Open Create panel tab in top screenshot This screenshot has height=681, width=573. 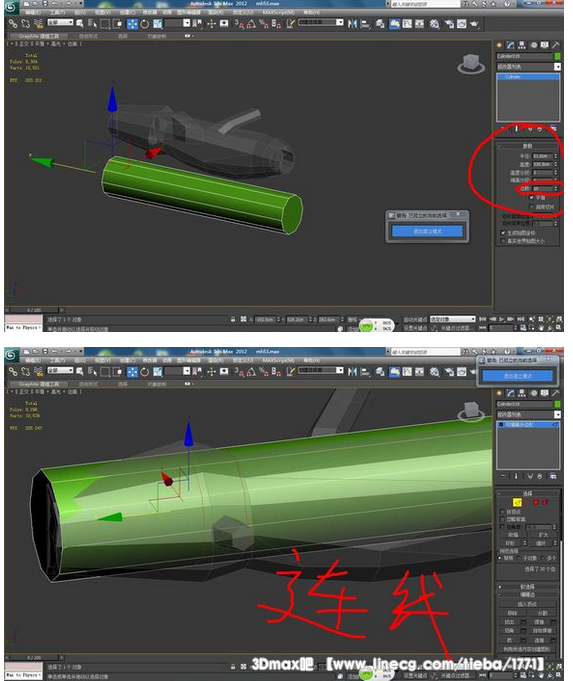[499, 45]
